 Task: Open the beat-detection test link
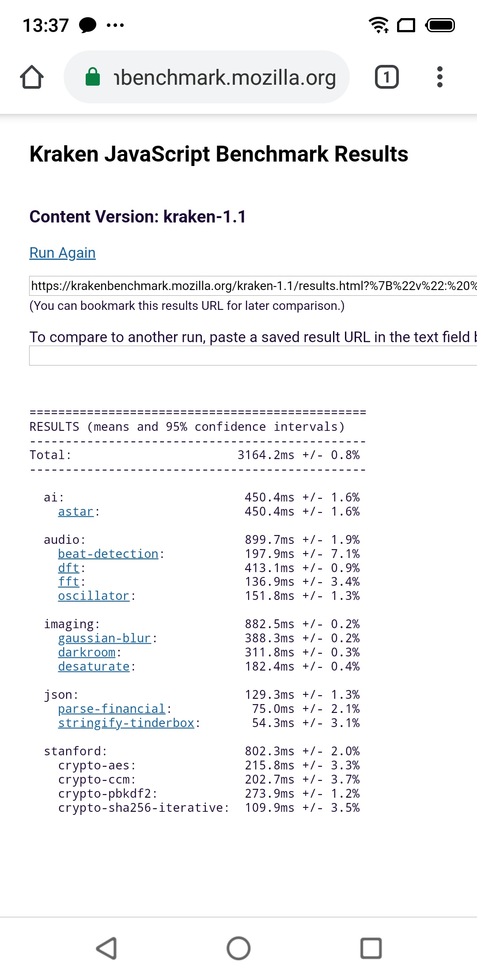tap(108, 554)
